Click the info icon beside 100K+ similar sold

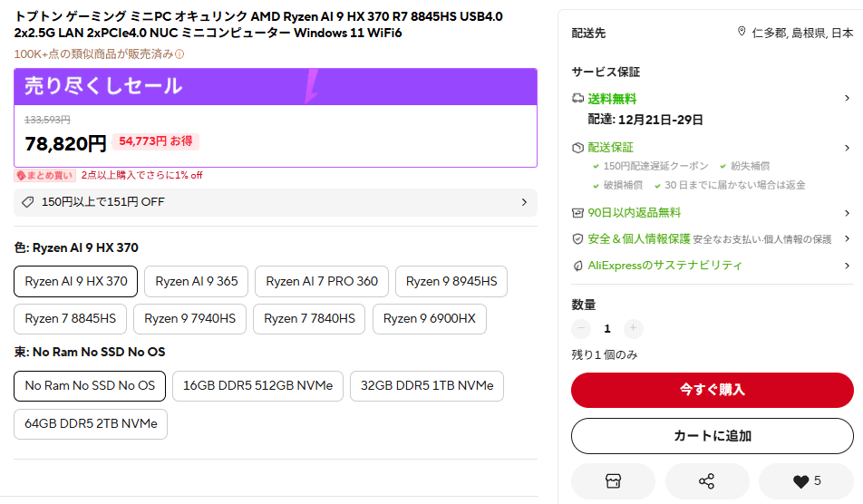point(179,53)
